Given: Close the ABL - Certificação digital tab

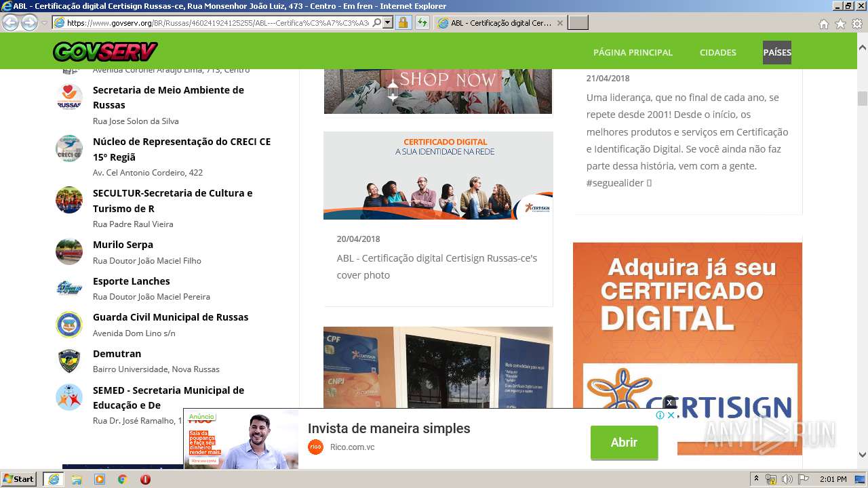Looking at the screenshot, I should 559,22.
